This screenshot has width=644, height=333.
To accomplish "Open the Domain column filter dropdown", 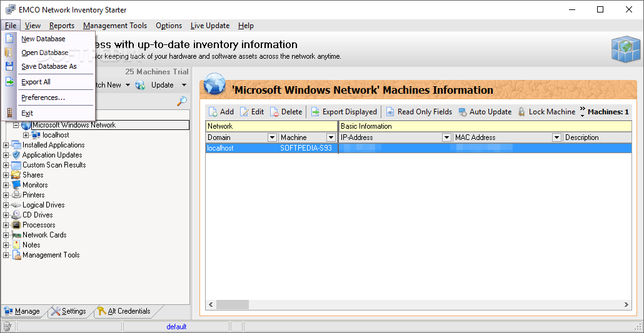I will (x=272, y=137).
